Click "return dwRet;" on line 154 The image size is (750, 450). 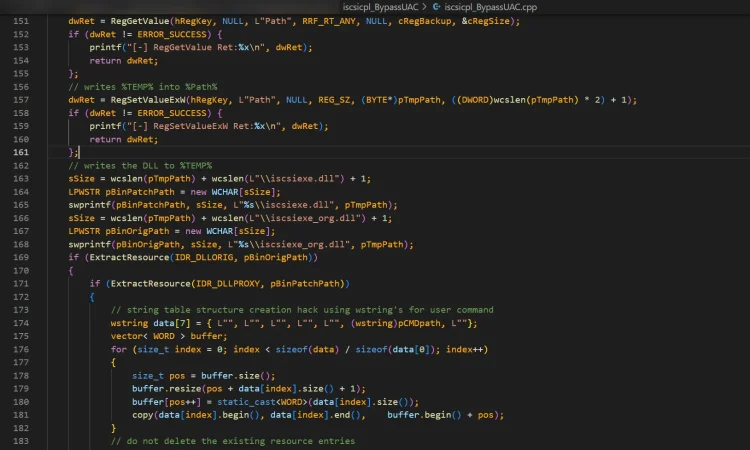(x=123, y=61)
